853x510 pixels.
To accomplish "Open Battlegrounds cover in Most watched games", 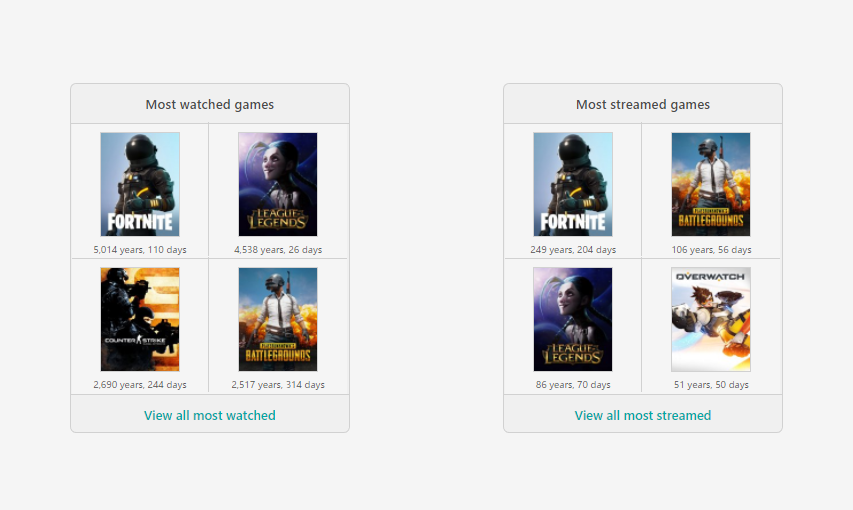I will click(277, 319).
